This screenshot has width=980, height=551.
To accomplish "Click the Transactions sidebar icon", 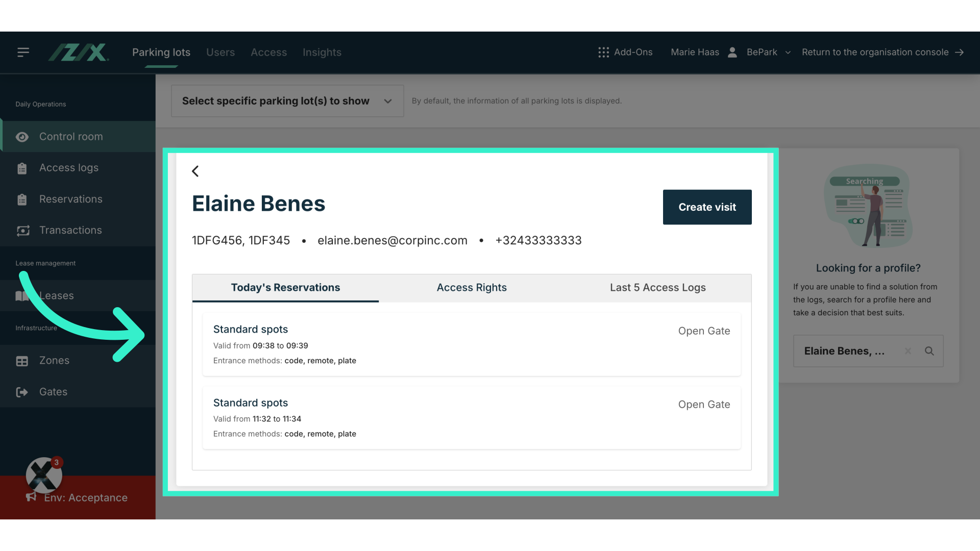I will pos(22,231).
